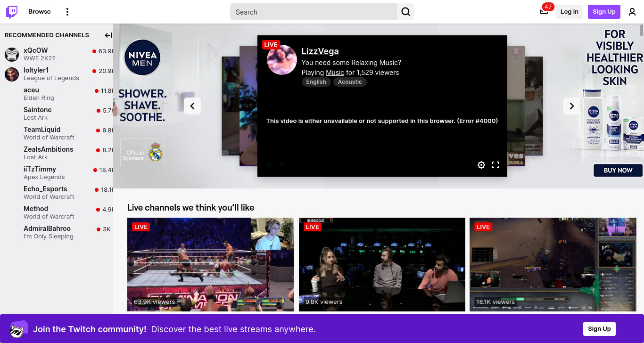Click the 'WWE 2K22' game label
This screenshot has width=644, height=343.
coord(40,58)
